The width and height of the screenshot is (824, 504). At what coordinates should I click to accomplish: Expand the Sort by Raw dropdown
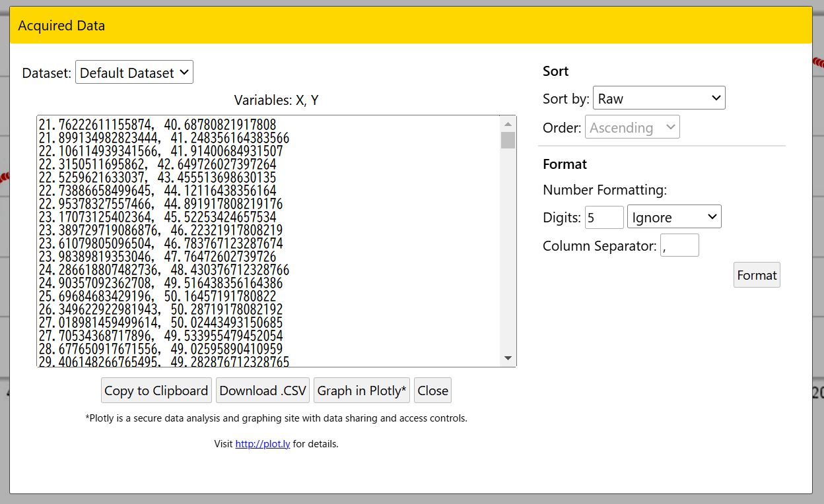click(x=659, y=98)
